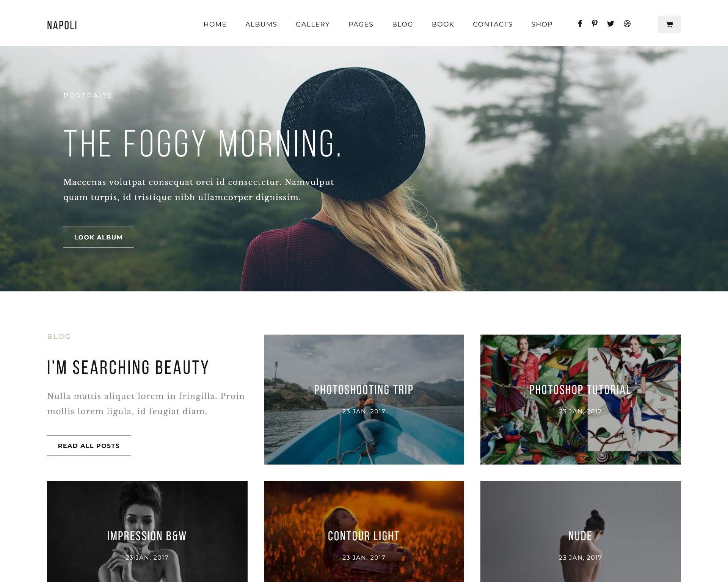Click the READ ALL POSTS link
This screenshot has height=582, width=728.
pos(89,446)
